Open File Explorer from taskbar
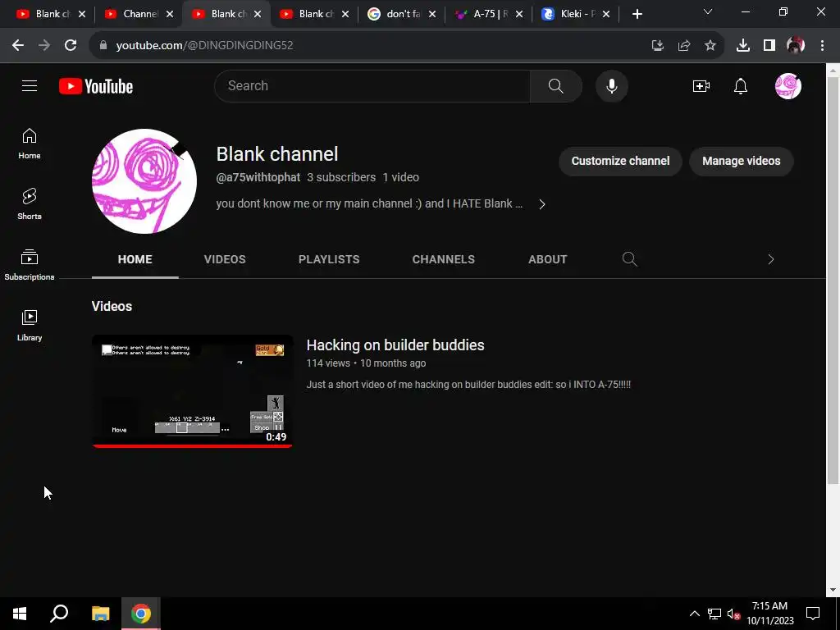This screenshot has height=630, width=840. click(x=100, y=614)
